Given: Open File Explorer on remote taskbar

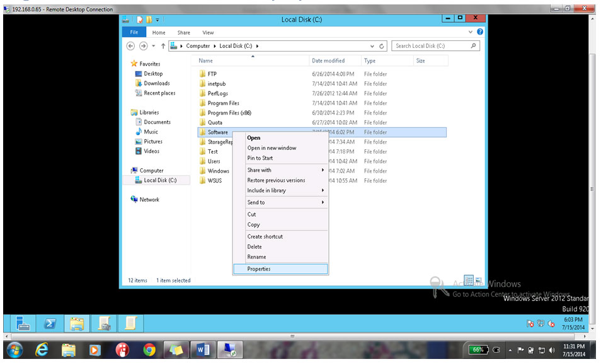Looking at the screenshot, I should click(77, 324).
